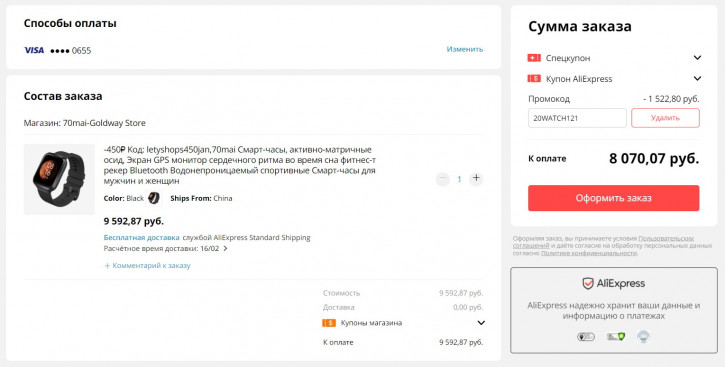Remove promo code with Удалить button
The image size is (725, 367).
[665, 118]
